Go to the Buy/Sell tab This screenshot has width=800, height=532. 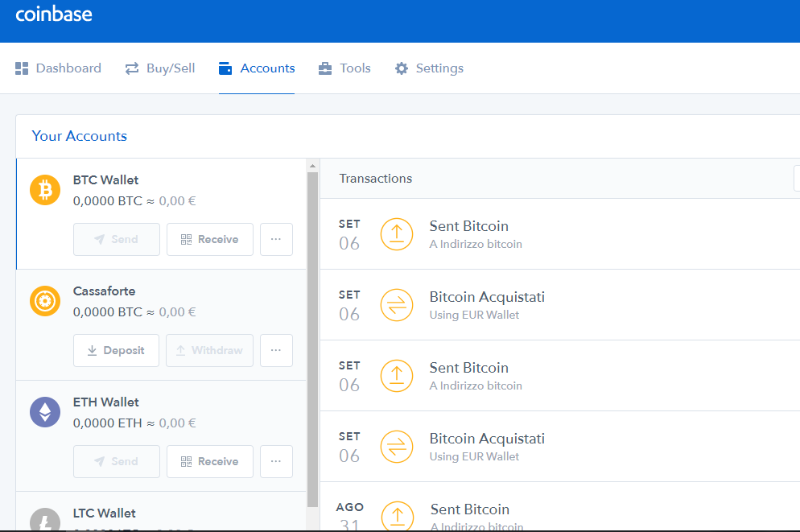click(160, 68)
